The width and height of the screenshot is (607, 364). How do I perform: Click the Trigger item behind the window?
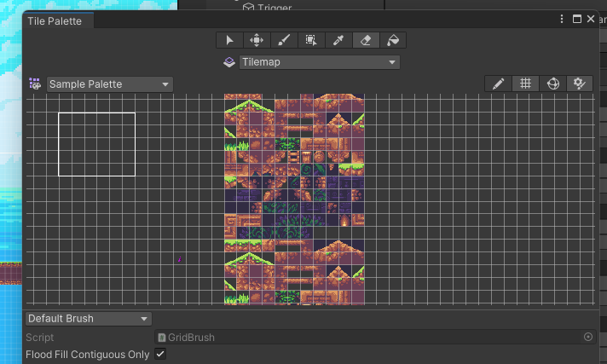coord(267,7)
